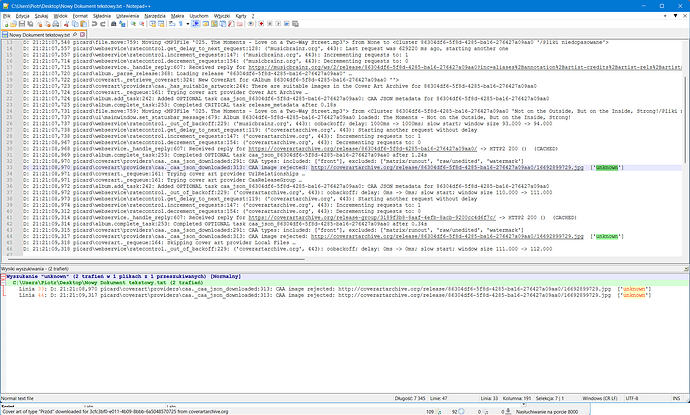Go to search hit on Linia 44
This screenshot has height=415, width=690.
pyautogui.click(x=334, y=295)
